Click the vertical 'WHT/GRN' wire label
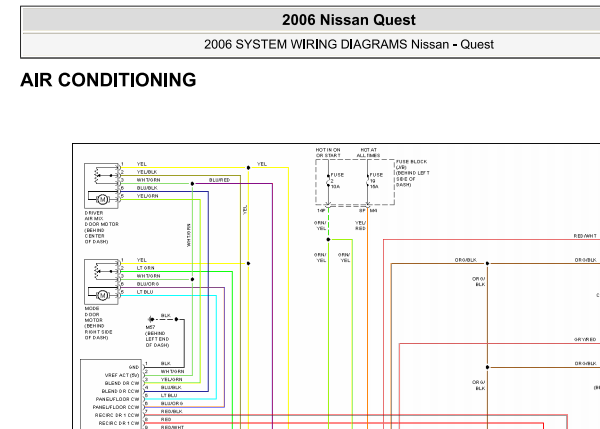 pyautogui.click(x=189, y=235)
